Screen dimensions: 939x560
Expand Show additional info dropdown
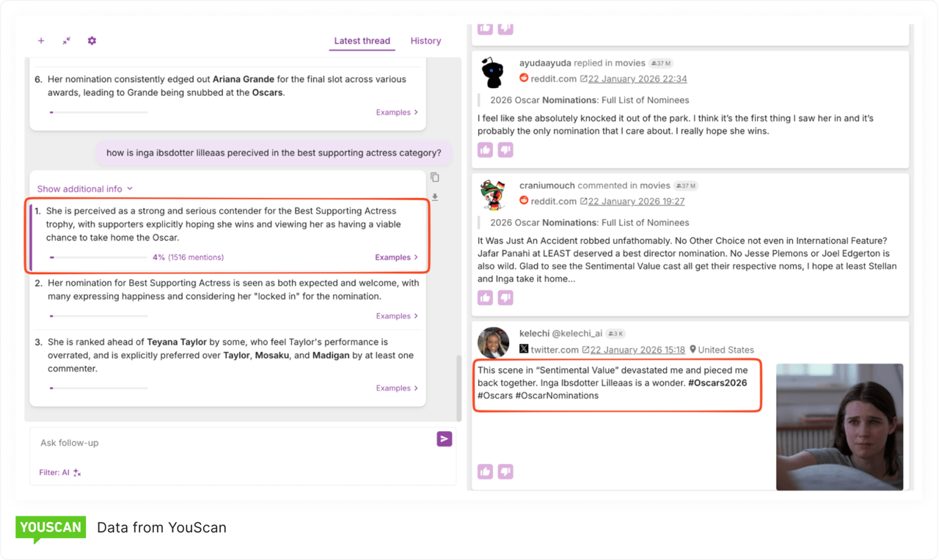[x=85, y=189]
